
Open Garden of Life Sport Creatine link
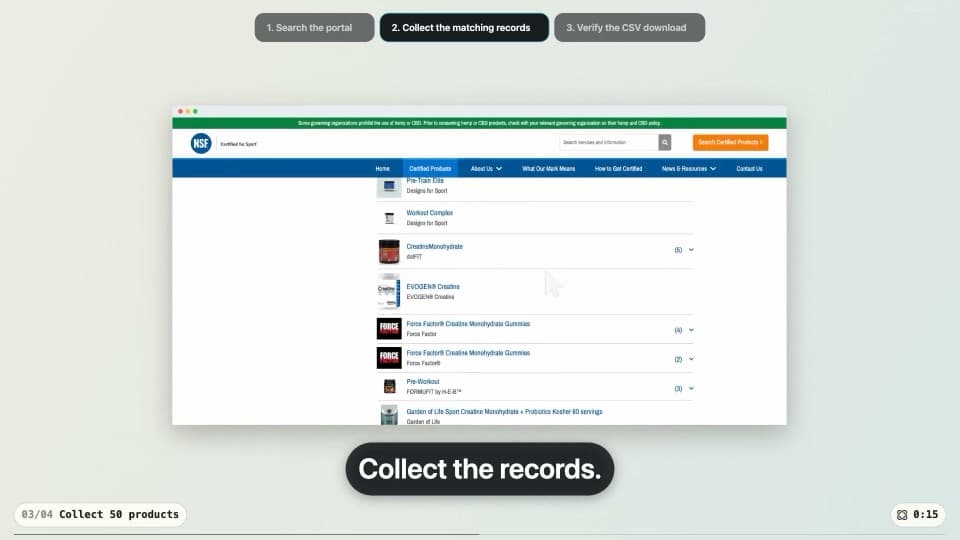tap(504, 411)
